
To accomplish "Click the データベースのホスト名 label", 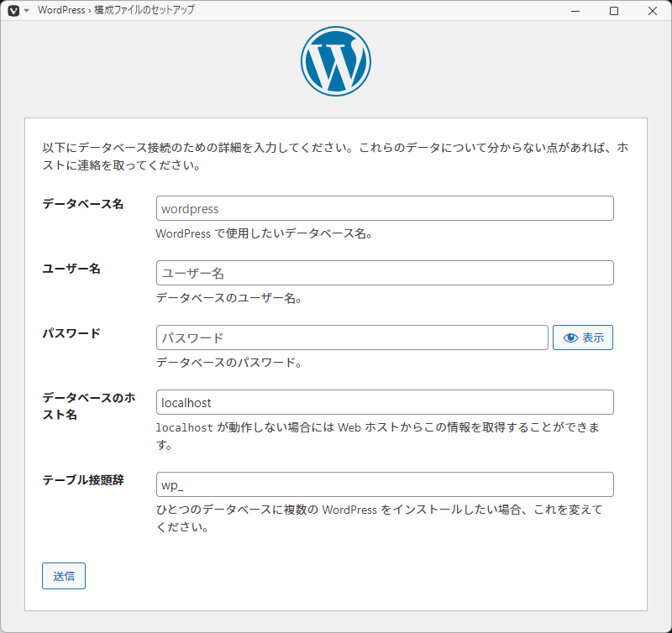I will [89, 406].
